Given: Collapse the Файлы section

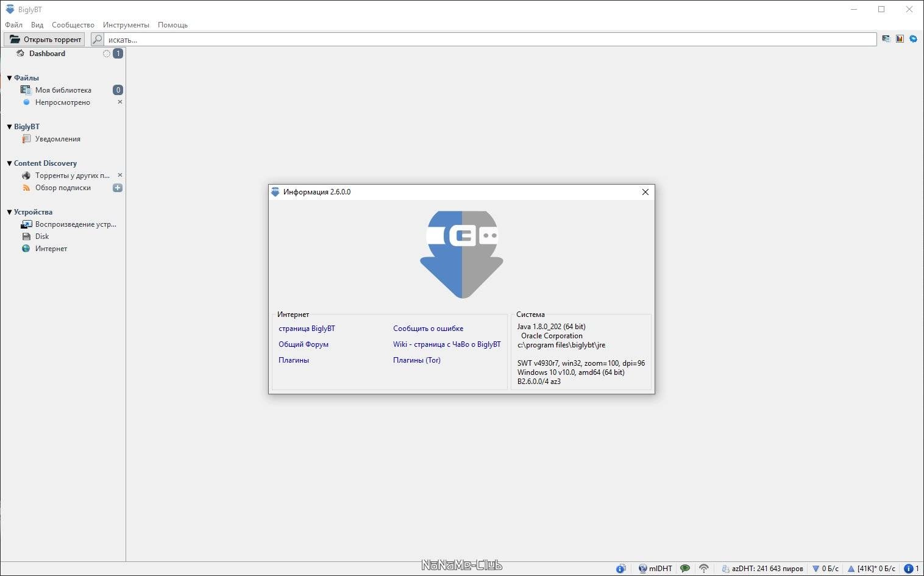Looking at the screenshot, I should coord(9,78).
